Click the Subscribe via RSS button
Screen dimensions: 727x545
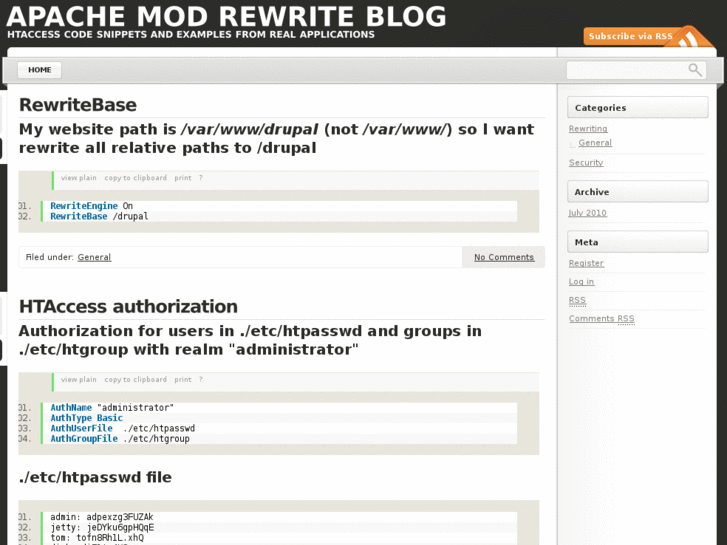click(x=631, y=36)
